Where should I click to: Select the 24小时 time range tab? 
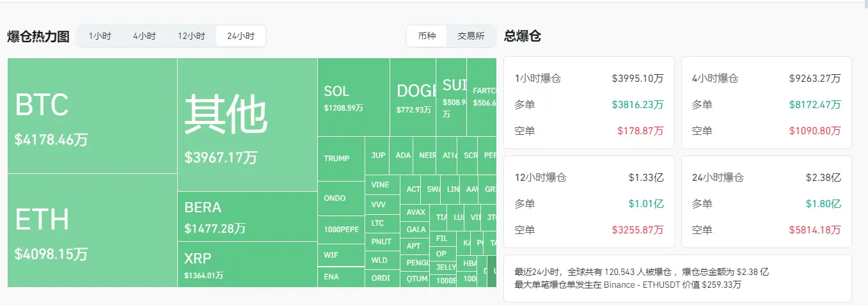pyautogui.click(x=241, y=36)
